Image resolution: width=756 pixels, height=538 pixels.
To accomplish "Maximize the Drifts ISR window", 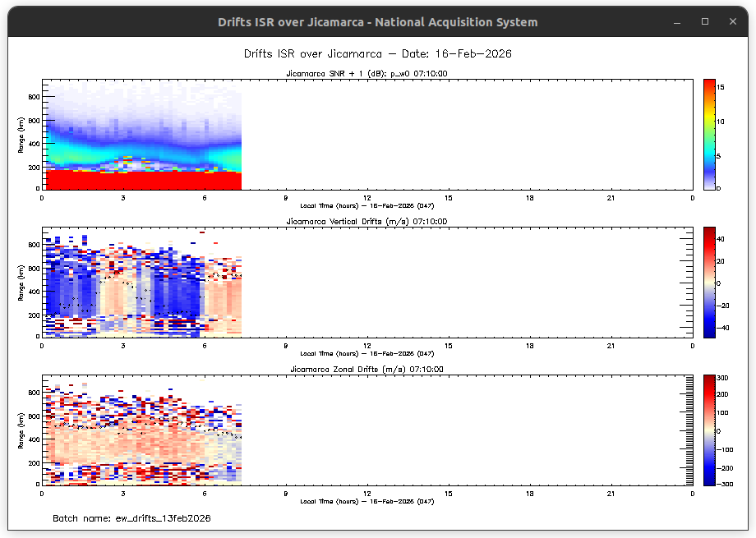I will coord(704,22).
